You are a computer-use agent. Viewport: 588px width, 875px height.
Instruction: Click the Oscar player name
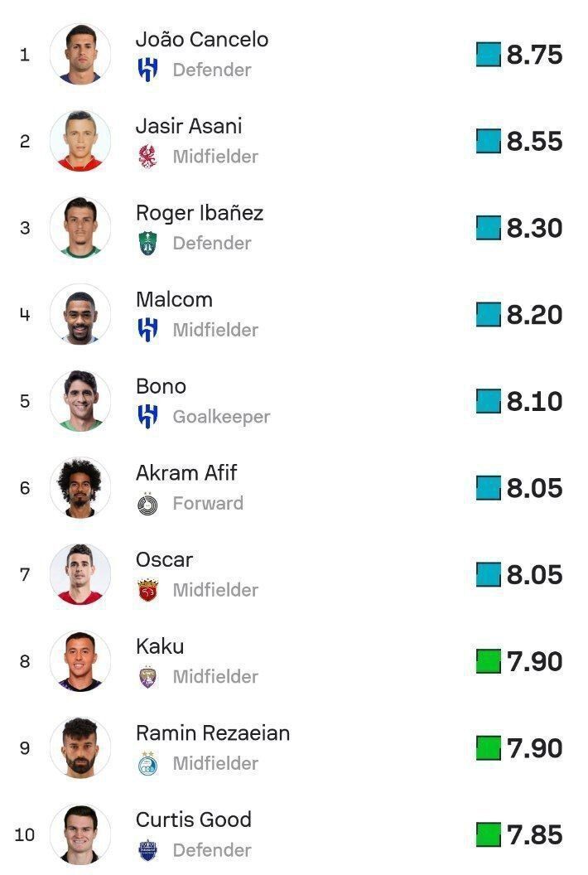pyautogui.click(x=164, y=559)
